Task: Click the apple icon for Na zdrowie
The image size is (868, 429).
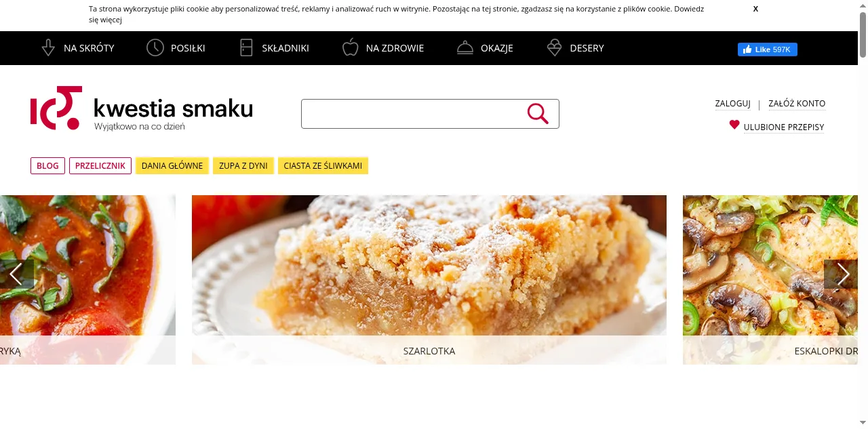Action: (350, 47)
